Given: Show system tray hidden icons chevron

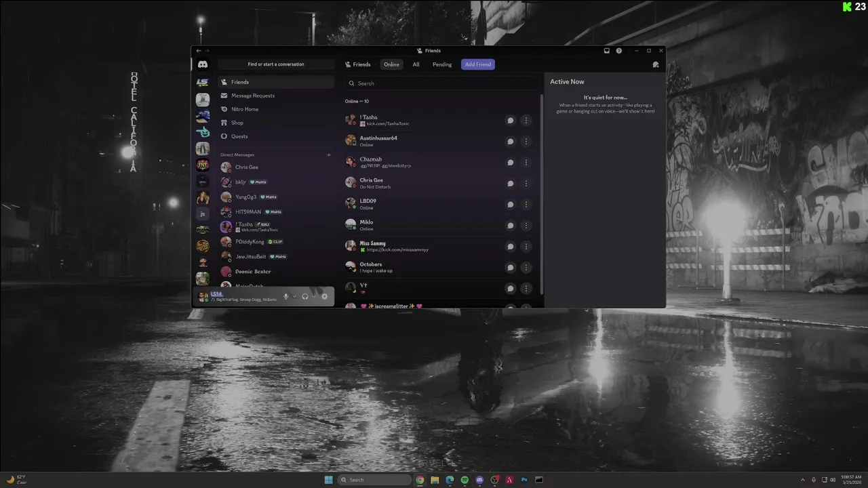Looking at the screenshot, I should coord(803,480).
